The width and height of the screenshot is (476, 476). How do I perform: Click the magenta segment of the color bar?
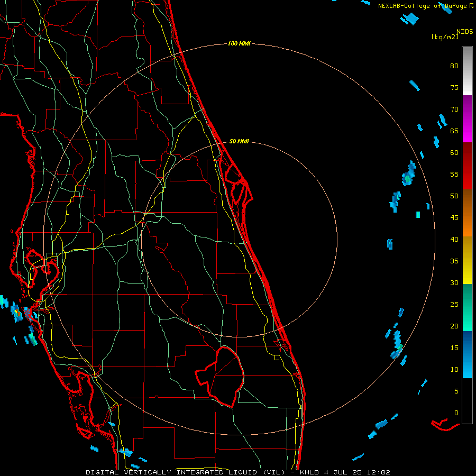[x=467, y=118]
